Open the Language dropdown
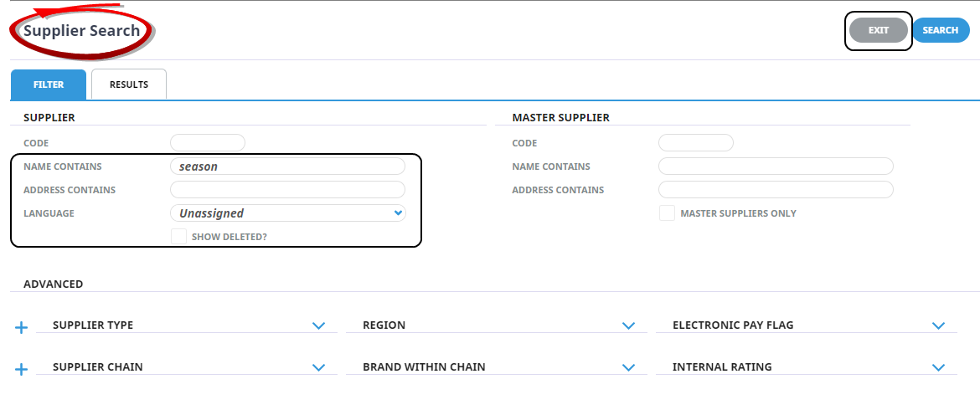Image resolution: width=980 pixels, height=415 pixels. point(287,213)
